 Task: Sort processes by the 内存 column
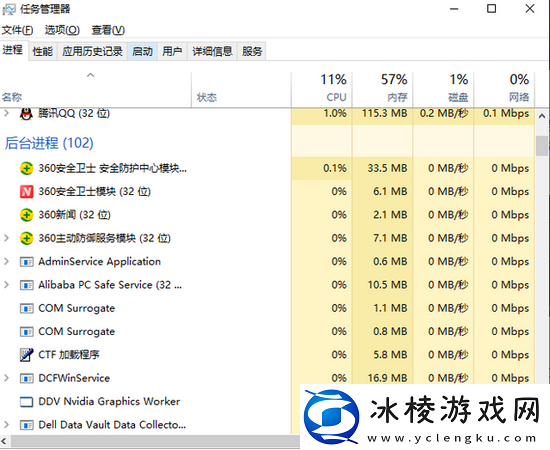382,89
